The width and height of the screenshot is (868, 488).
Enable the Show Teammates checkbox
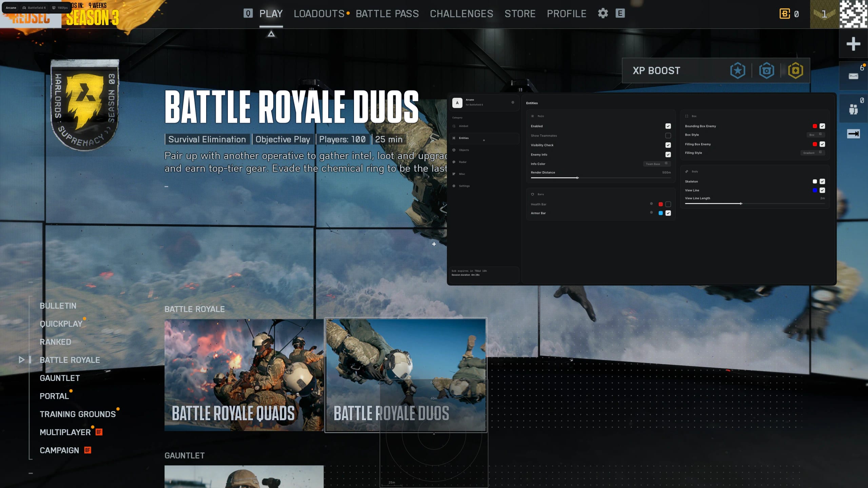click(x=668, y=136)
